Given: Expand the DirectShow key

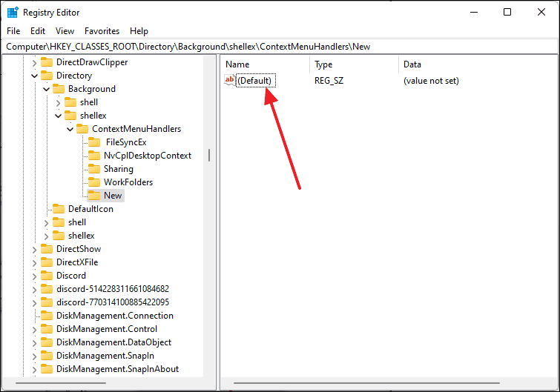Looking at the screenshot, I should point(34,249).
